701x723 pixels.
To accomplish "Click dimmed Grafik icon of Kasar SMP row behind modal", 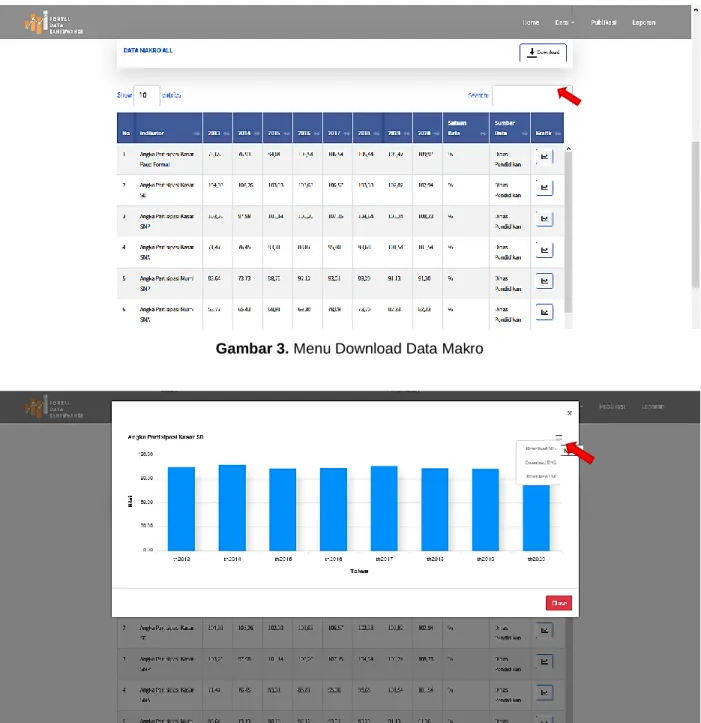I will (x=544, y=662).
